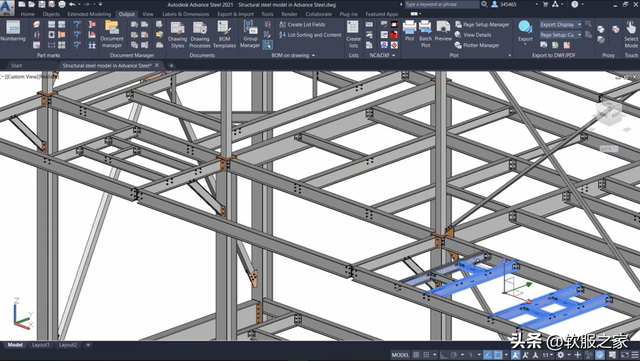Click the plot Preview icon

pos(443,27)
